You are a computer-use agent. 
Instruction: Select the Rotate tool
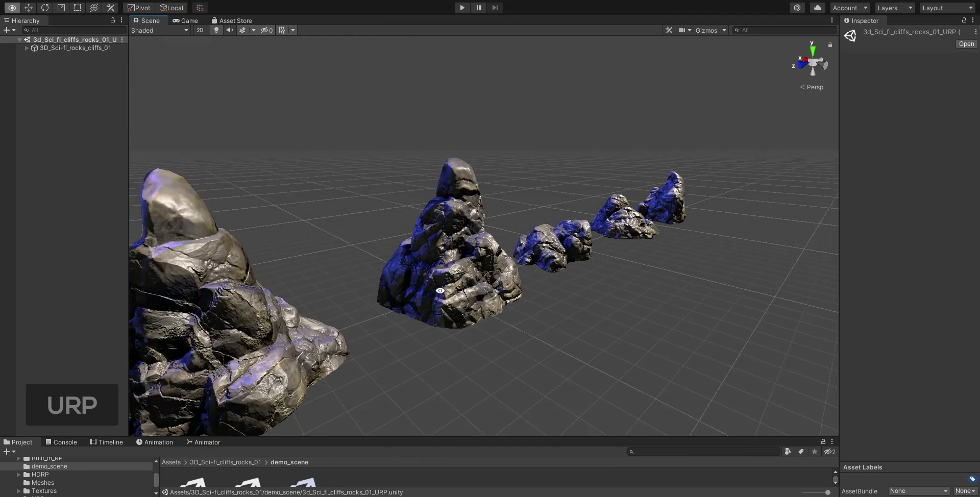tap(45, 8)
